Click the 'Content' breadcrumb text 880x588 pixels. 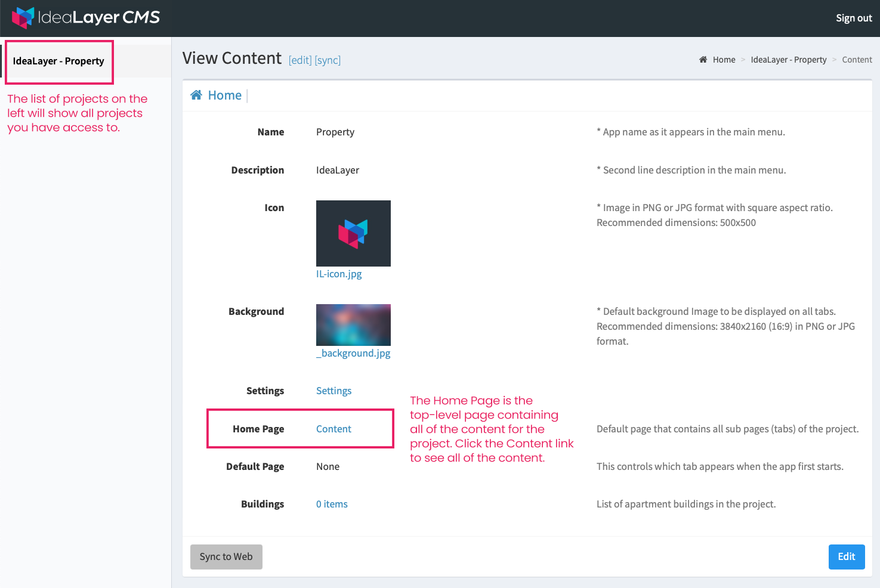[x=857, y=60]
